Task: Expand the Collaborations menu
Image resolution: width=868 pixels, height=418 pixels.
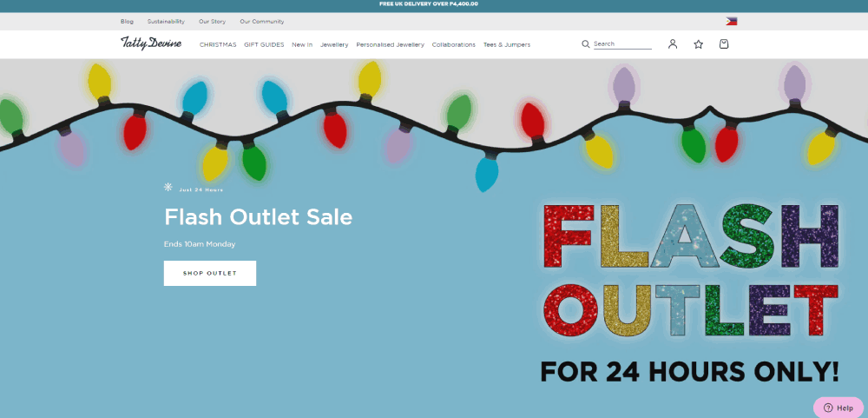Action: 454,45
